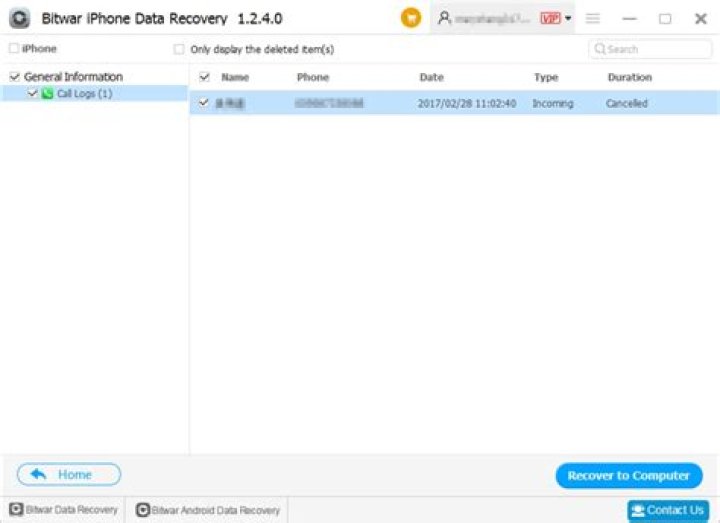Image resolution: width=720 pixels, height=523 pixels.
Task: Click the Search input field
Action: [x=657, y=49]
